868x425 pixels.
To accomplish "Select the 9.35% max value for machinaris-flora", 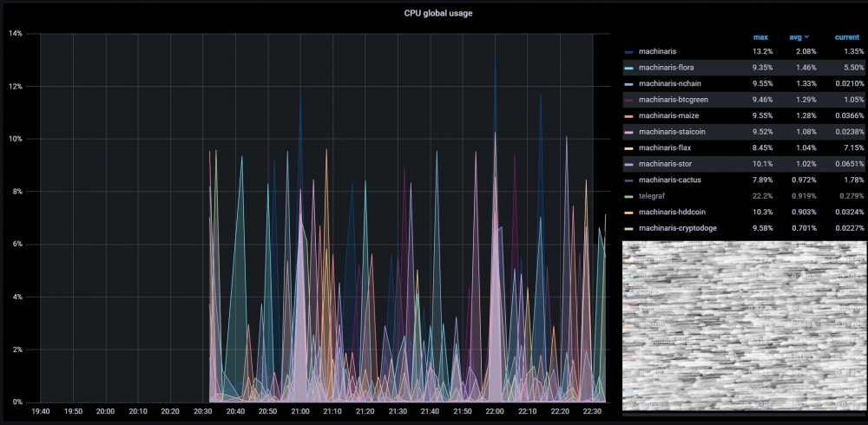I will [763, 68].
